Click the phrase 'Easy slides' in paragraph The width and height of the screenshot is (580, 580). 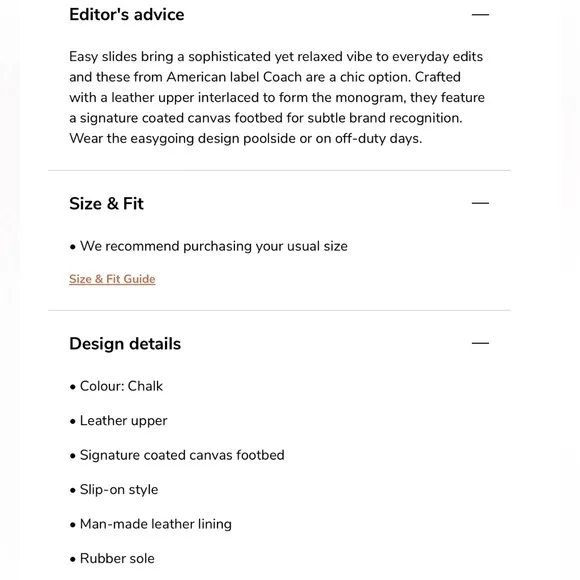pos(103,57)
